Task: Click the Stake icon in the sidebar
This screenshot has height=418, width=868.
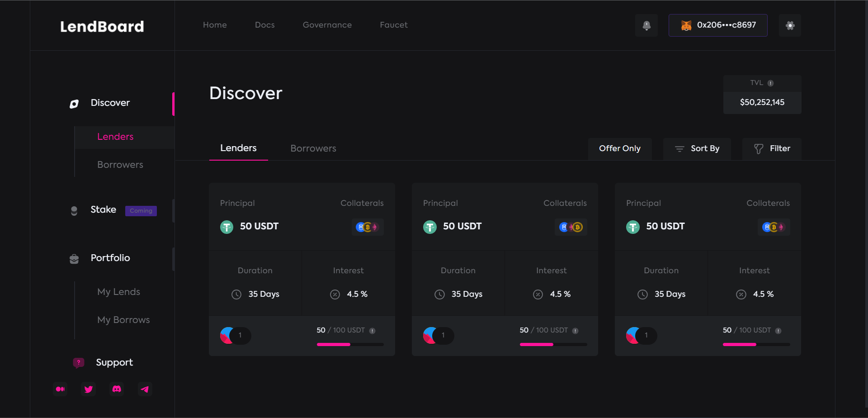Action: 74,210
